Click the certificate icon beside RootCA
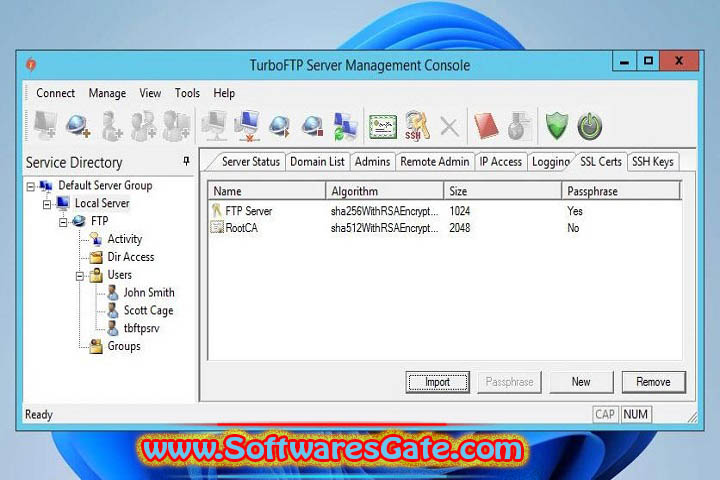Image resolution: width=720 pixels, height=480 pixels. pyautogui.click(x=216, y=227)
